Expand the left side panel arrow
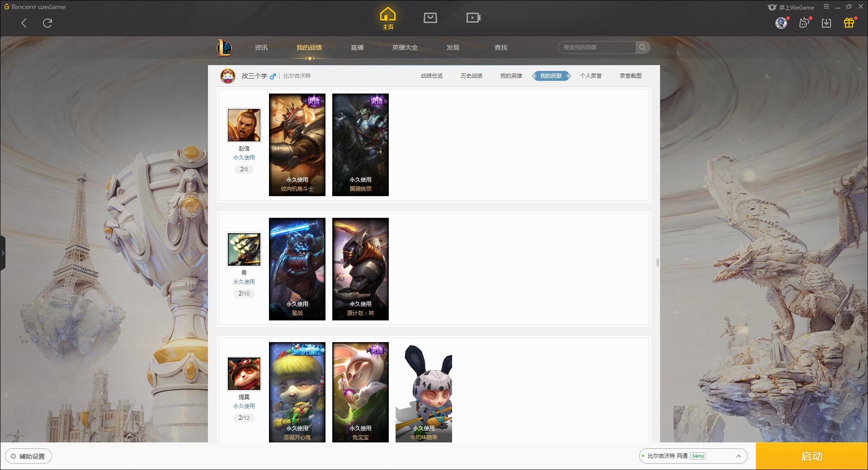Screen dimensions: 868x470 (3, 253)
